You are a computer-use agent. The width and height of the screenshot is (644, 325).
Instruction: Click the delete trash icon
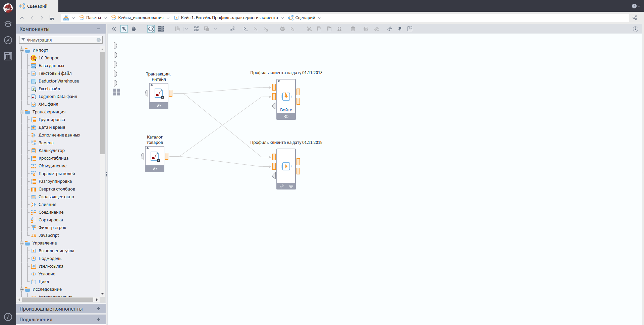tap(353, 29)
